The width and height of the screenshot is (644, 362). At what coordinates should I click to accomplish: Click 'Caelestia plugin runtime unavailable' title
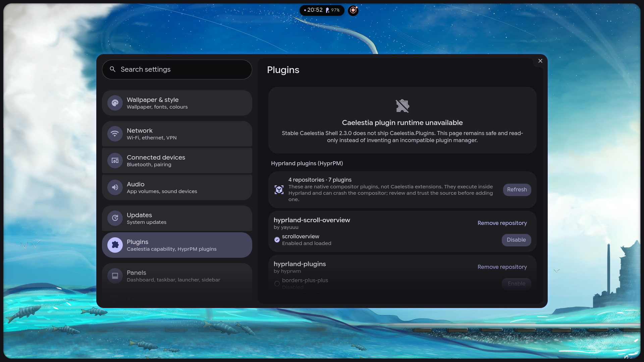402,123
